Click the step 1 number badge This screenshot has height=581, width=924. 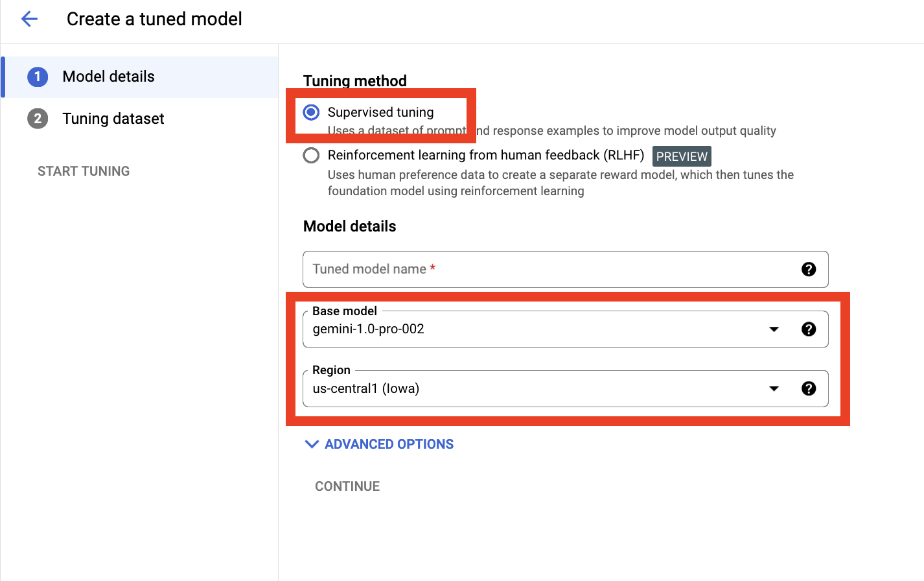38,77
